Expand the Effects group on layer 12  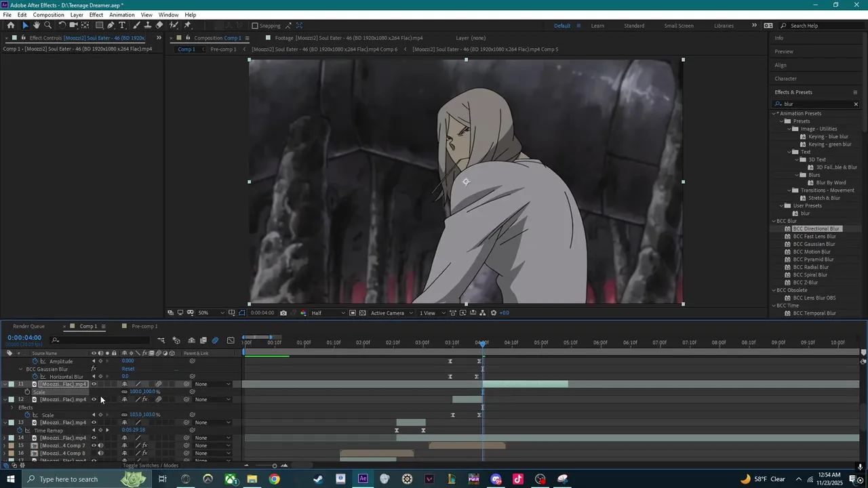click(x=12, y=407)
